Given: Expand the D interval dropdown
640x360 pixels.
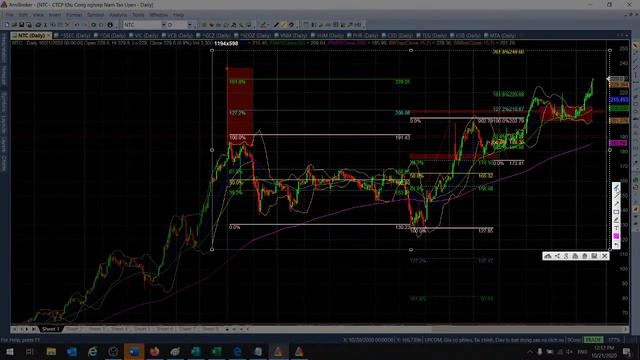Looking at the screenshot, I should (189, 25).
